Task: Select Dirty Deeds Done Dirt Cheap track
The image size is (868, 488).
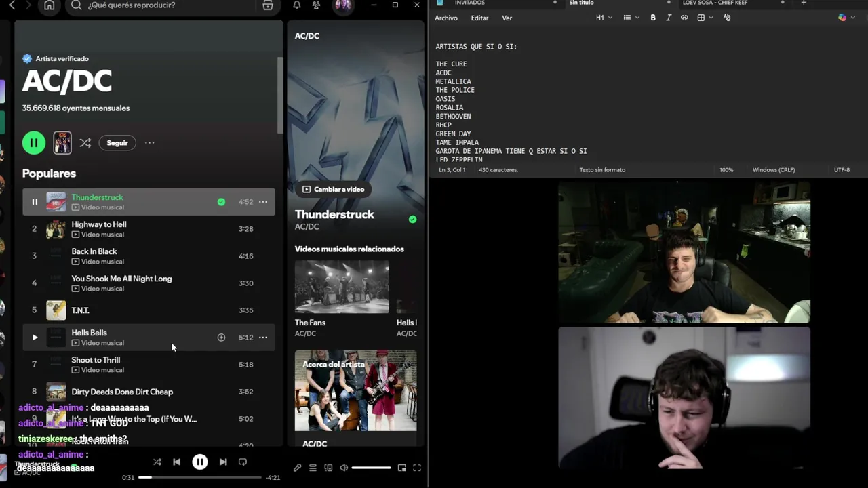Action: point(149,392)
